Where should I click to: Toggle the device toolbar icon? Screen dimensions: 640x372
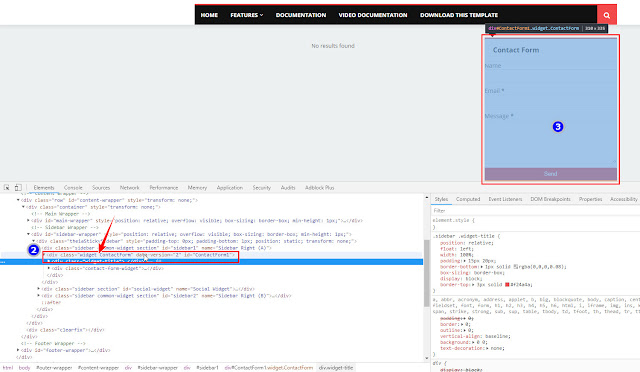coord(18,187)
